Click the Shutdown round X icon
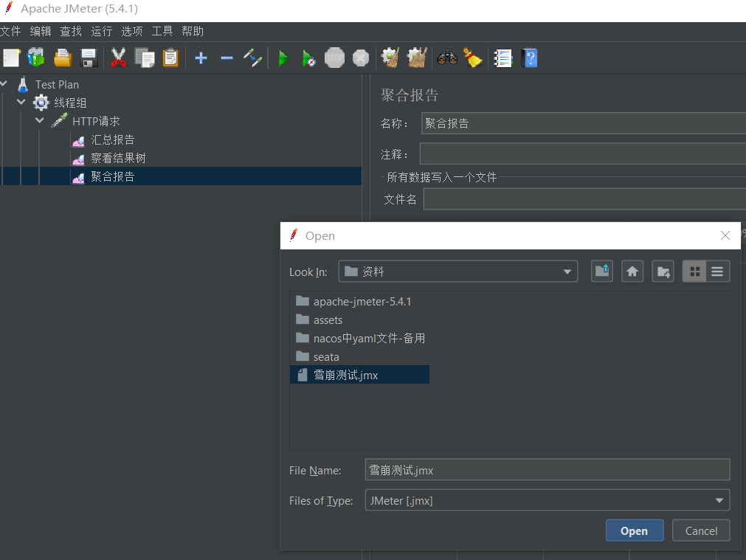Image resolution: width=746 pixels, height=560 pixels. click(x=361, y=58)
